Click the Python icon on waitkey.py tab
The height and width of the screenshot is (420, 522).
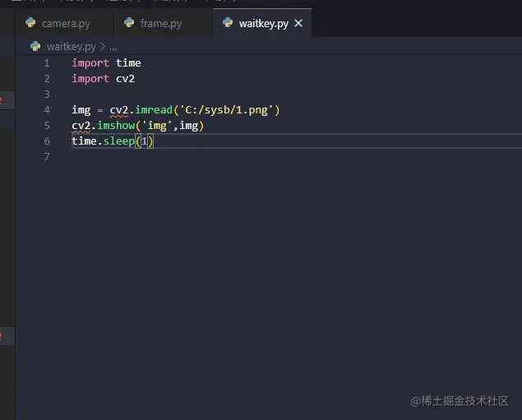click(x=228, y=23)
